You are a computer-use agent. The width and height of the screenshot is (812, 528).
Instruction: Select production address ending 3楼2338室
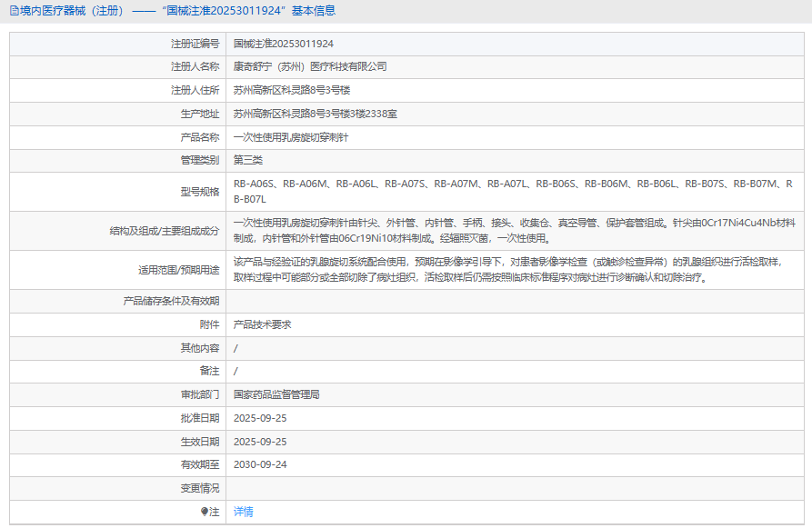(315, 114)
